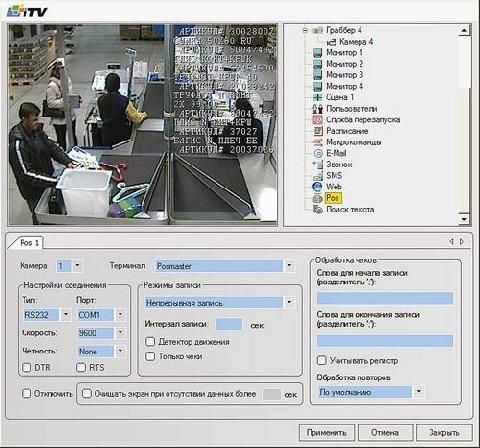
Task: Click the Отмена button
Action: pyautogui.click(x=385, y=433)
